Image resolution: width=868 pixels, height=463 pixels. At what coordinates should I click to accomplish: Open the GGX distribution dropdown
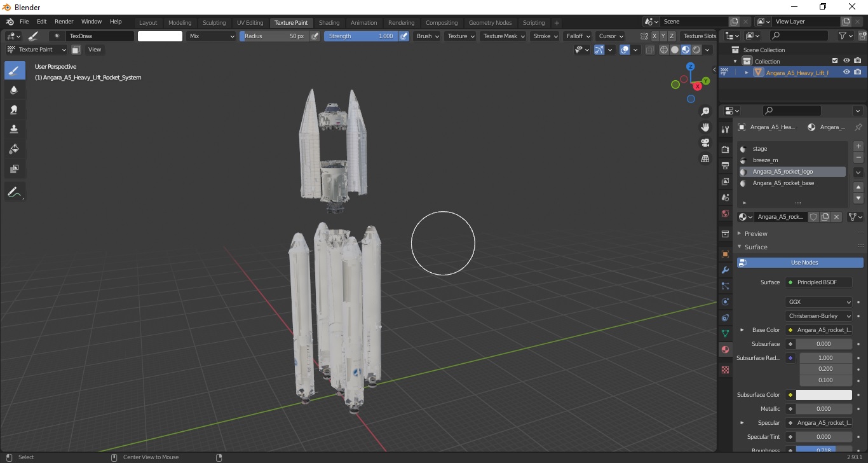pyautogui.click(x=818, y=302)
